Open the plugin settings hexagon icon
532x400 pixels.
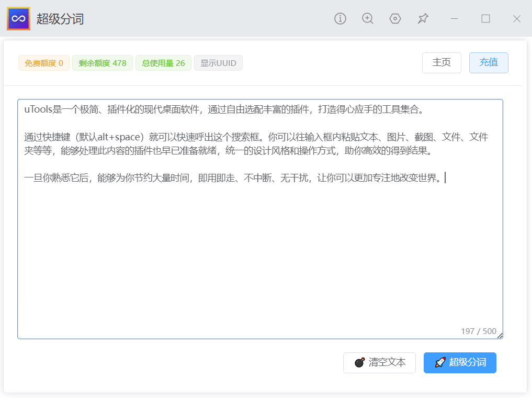pyautogui.click(x=395, y=19)
